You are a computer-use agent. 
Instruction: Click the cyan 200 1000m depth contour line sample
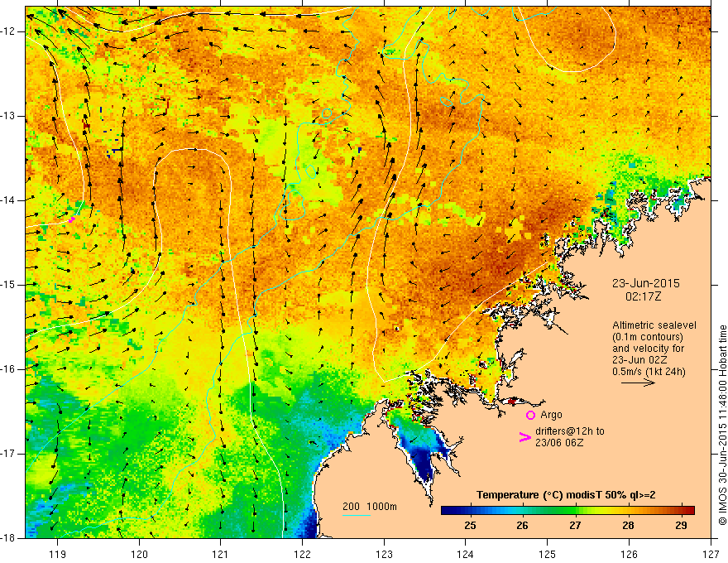point(357,515)
